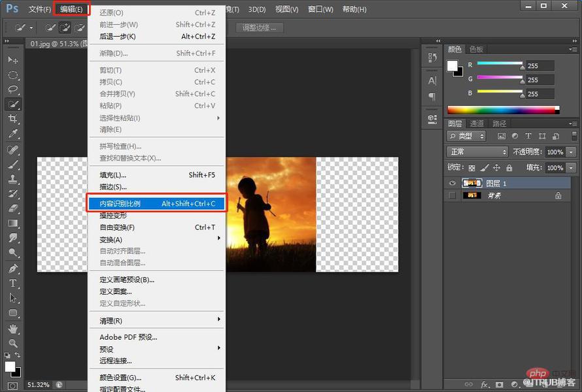Hide 图层 1 with its eye icon
Image resolution: width=582 pixels, height=392 pixels.
[x=452, y=183]
